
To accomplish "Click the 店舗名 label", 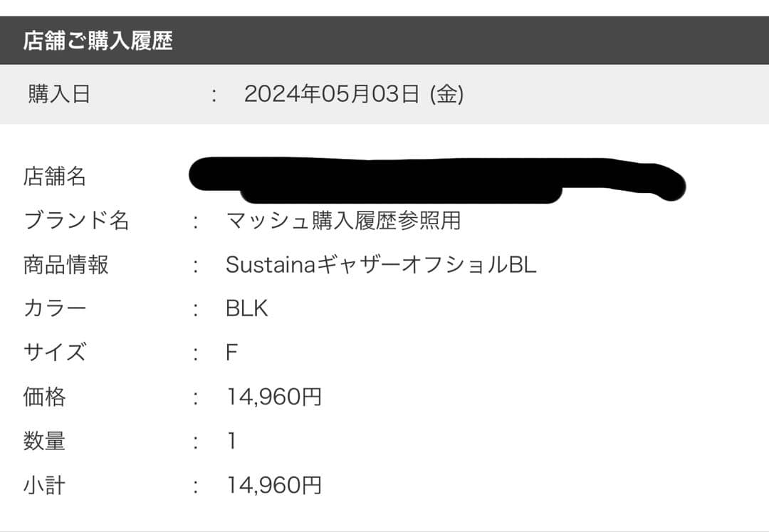I will 55,177.
